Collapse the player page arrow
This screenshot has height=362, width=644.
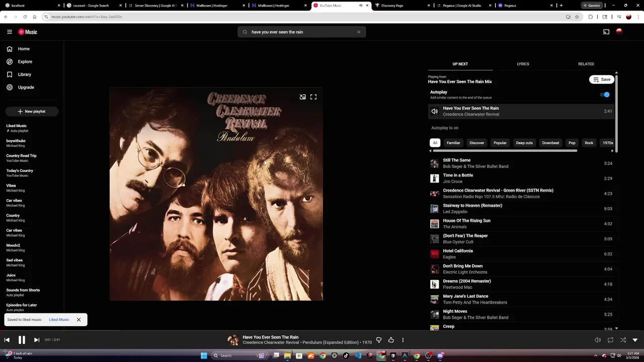click(x=635, y=340)
